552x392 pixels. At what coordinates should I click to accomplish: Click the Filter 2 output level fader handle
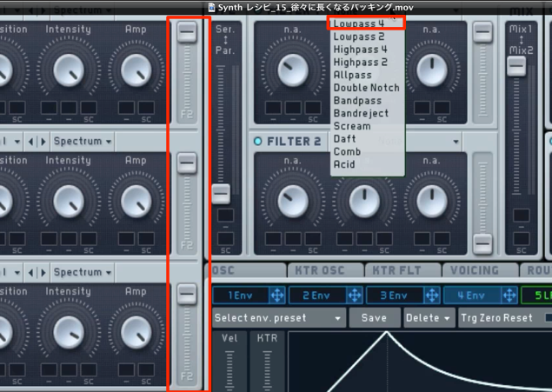pos(482,243)
